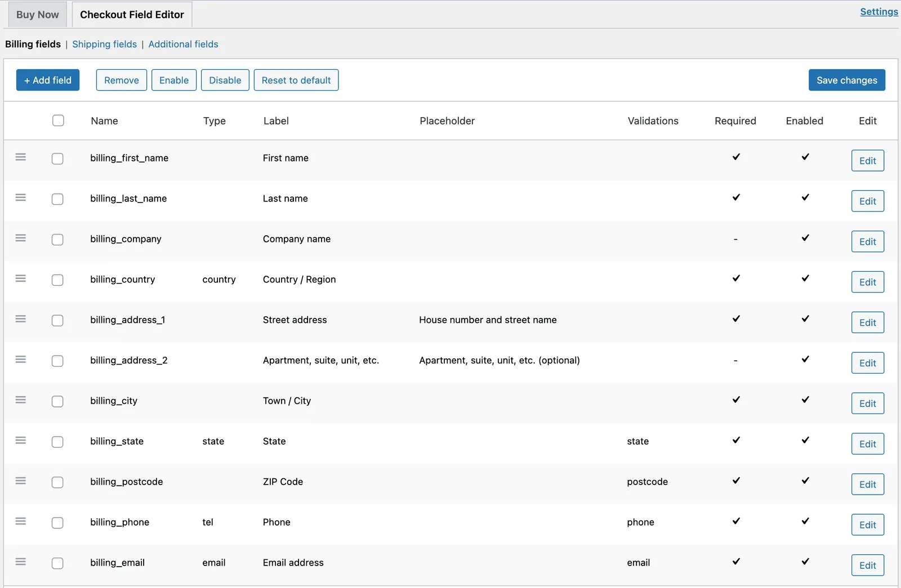Select the billing_country row checkbox
Screen dimensions: 901x588
pyautogui.click(x=57, y=280)
